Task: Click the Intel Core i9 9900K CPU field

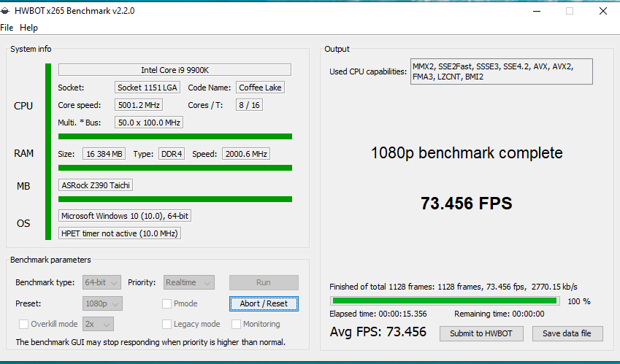Action: click(175, 70)
